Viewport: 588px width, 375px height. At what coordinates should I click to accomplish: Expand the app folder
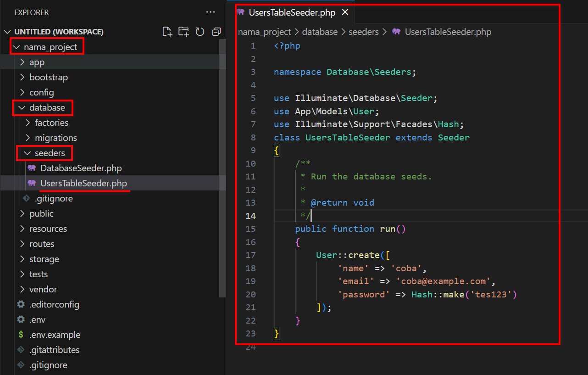click(22, 62)
